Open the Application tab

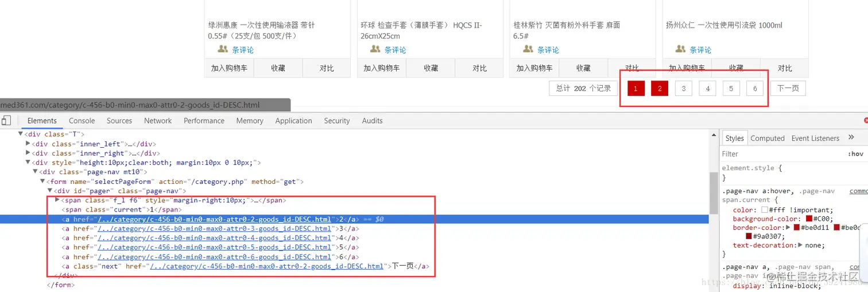(293, 121)
